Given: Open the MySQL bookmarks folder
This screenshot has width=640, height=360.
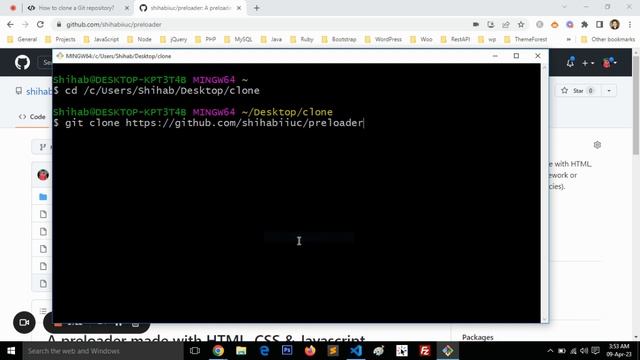Looking at the screenshot, I should tap(238, 40).
